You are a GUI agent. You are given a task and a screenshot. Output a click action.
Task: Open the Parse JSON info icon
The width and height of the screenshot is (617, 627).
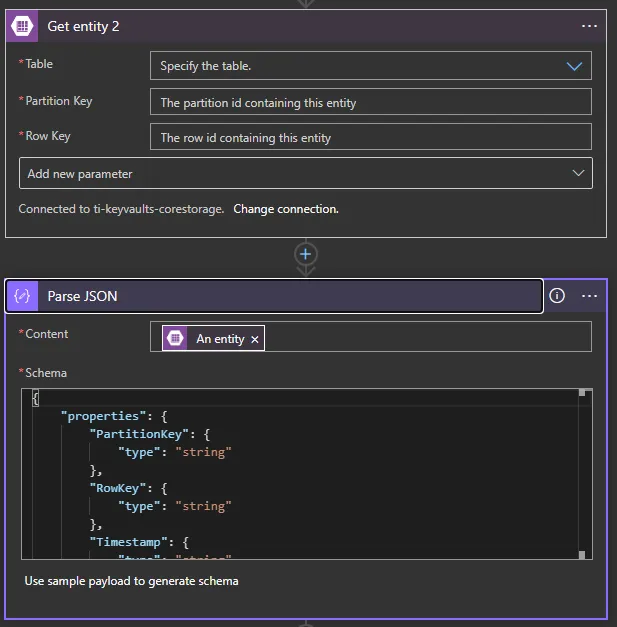(557, 296)
